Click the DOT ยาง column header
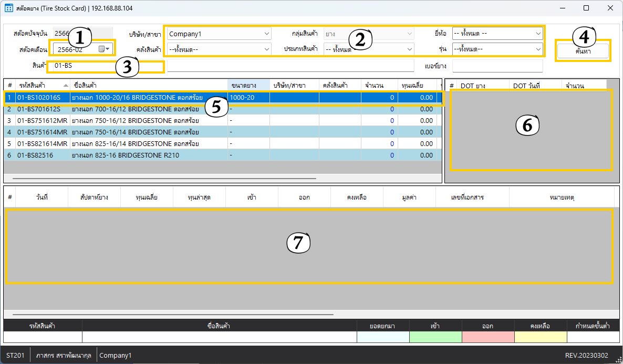Image resolution: width=623 pixels, height=364 pixels. (x=473, y=85)
